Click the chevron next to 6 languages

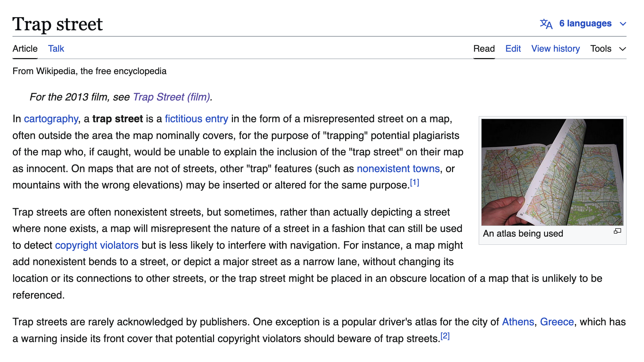pyautogui.click(x=623, y=24)
